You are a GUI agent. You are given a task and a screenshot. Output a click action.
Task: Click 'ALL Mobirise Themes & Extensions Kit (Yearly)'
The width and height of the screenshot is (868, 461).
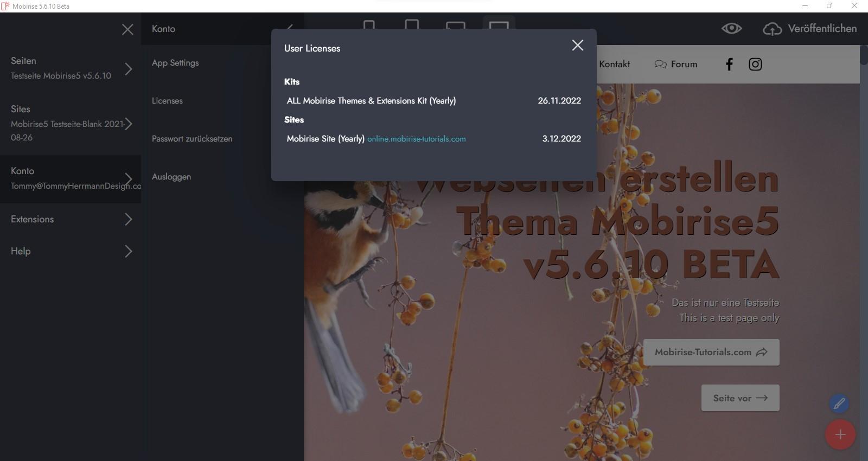pyautogui.click(x=371, y=101)
